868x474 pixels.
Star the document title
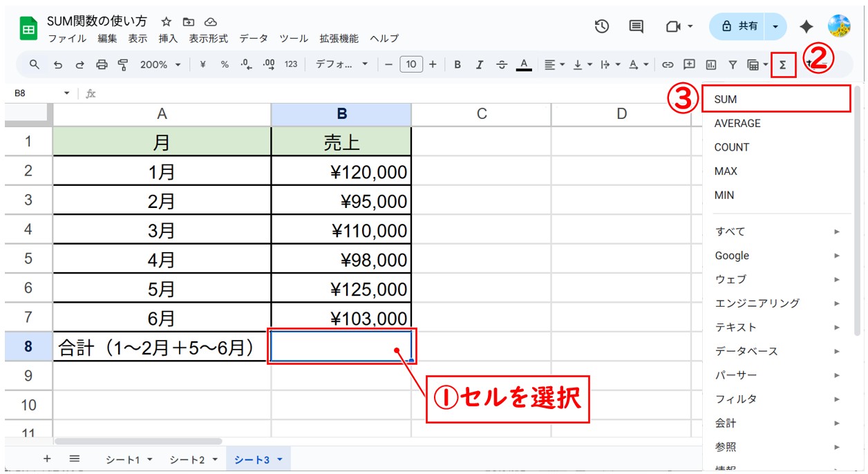167,21
